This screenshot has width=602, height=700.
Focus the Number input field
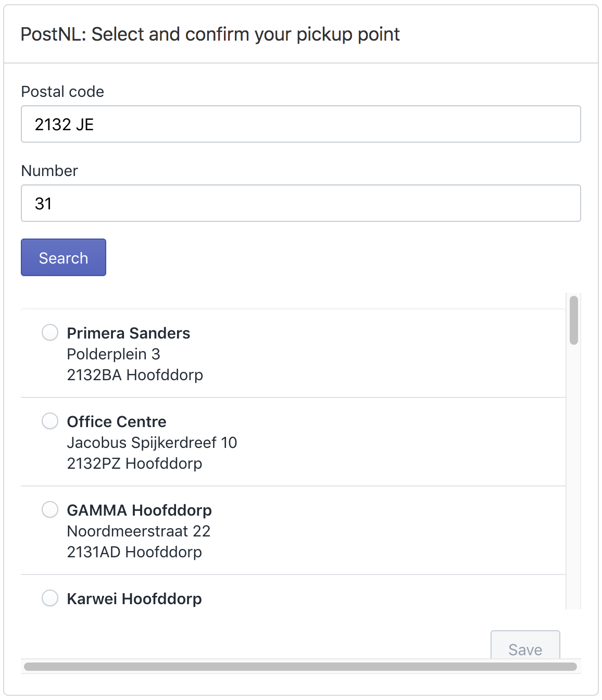(300, 203)
